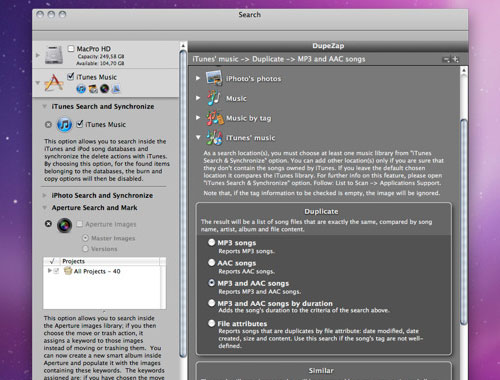500x380 pixels.
Task: Choose the MP3 songs radio option
Action: (x=211, y=242)
